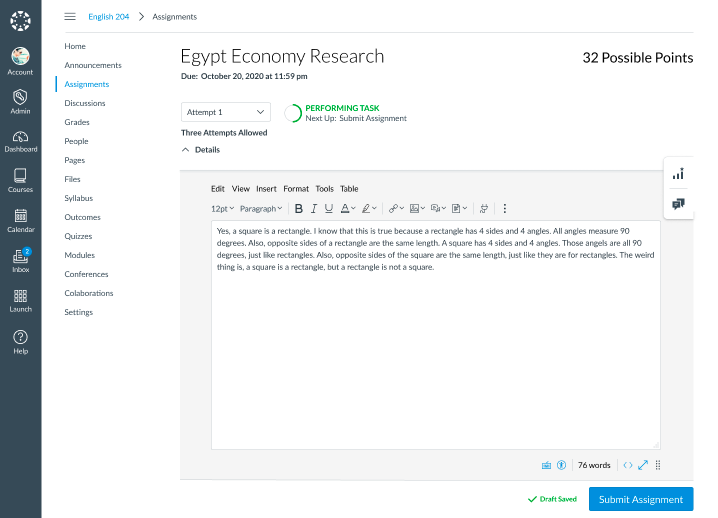The image size is (718, 518).
Task: Click the editor resize handle dots
Action: [x=658, y=465]
